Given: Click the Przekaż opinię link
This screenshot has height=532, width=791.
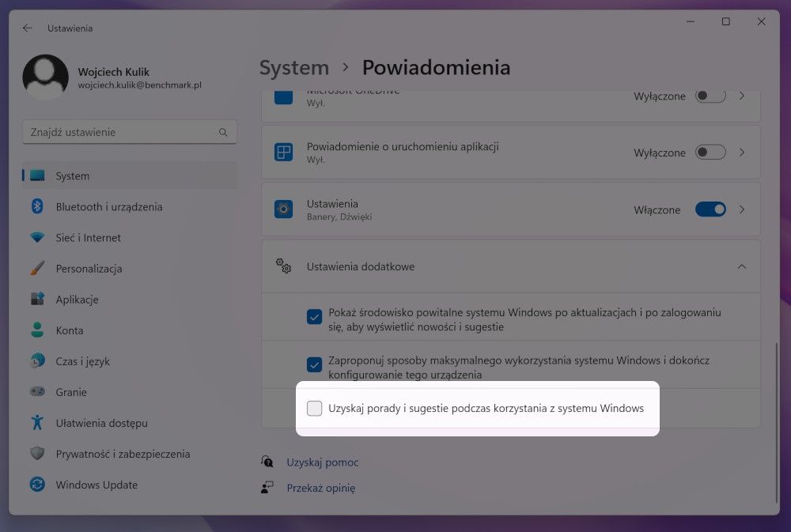Looking at the screenshot, I should pos(321,488).
